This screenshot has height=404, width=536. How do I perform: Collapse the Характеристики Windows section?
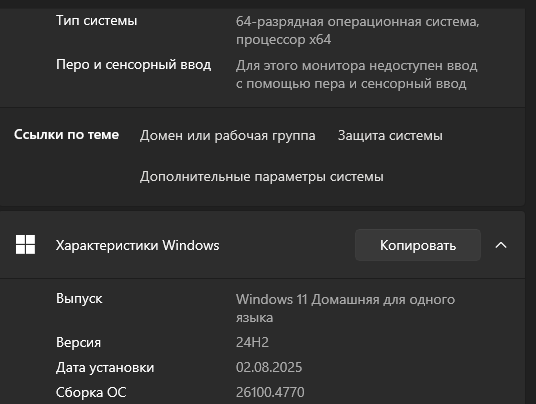point(501,245)
